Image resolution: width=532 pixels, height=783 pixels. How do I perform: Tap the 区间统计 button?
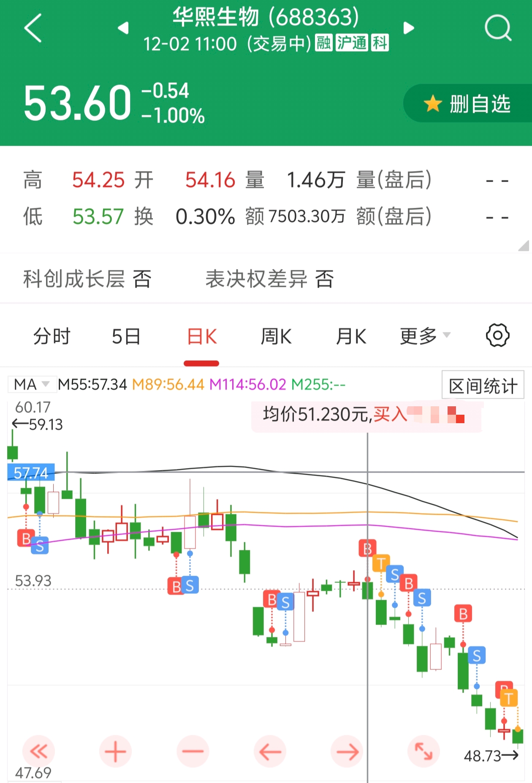(483, 385)
